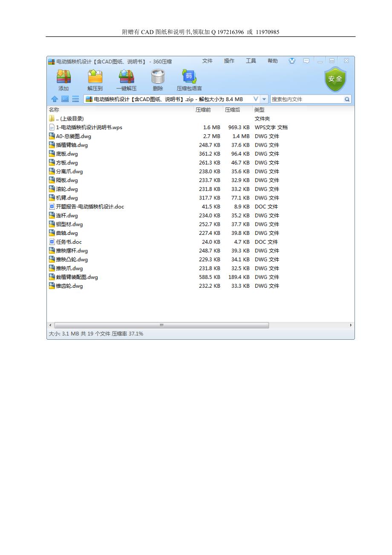Click the WPS文字 文档 type cell
This screenshot has width=392, height=555.
[x=271, y=127]
